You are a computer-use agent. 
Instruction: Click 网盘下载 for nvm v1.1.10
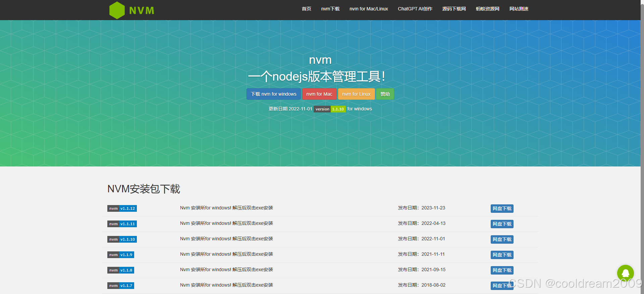click(x=502, y=239)
